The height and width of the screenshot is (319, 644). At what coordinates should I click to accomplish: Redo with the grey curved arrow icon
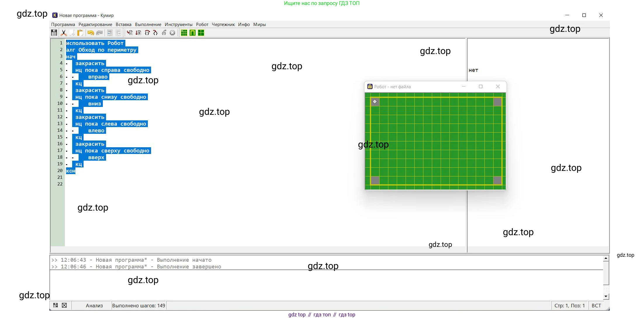[99, 33]
